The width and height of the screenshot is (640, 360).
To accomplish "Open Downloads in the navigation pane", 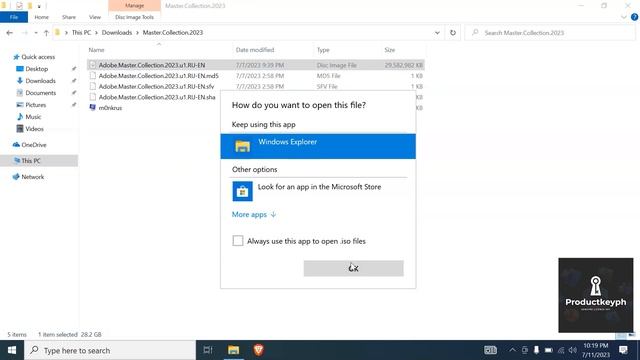I will tap(40, 81).
